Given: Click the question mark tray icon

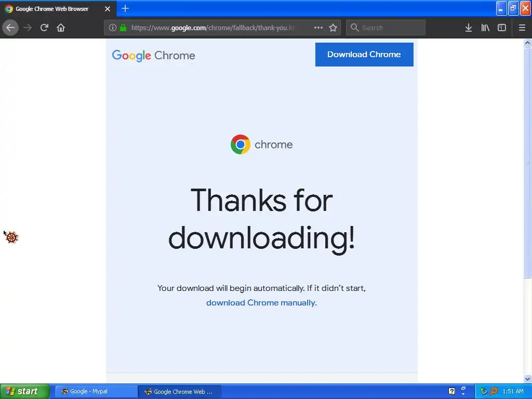Looking at the screenshot, I should 451,391.
